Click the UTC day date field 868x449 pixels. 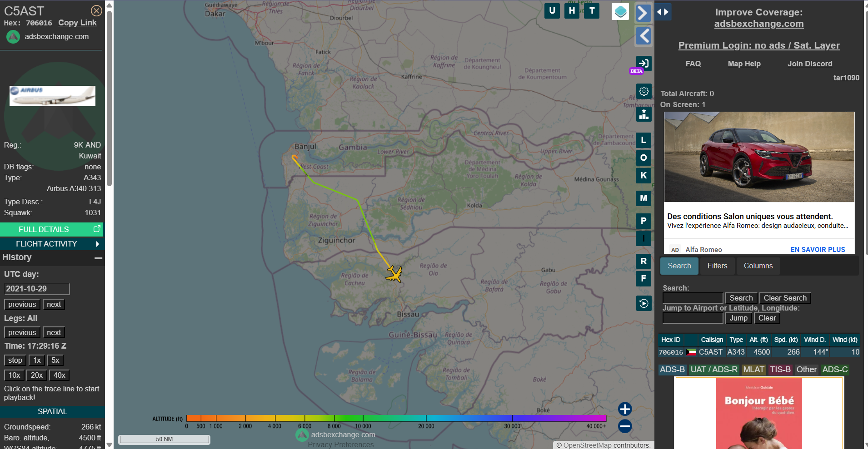[37, 289]
